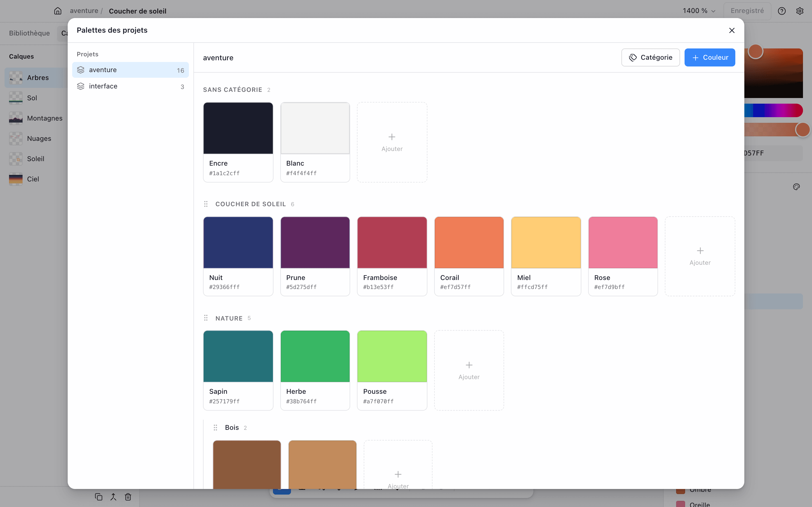This screenshot has width=812, height=507.
Task: Select the aventure project in sidebar
Action: [131, 70]
